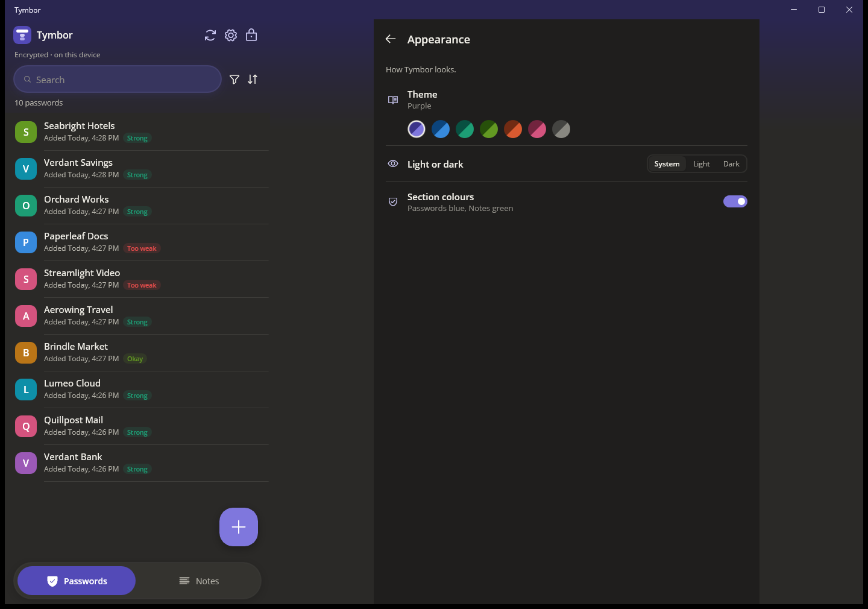Click the Lumeo Cloud avatar icon
868x609 pixels.
pos(26,390)
